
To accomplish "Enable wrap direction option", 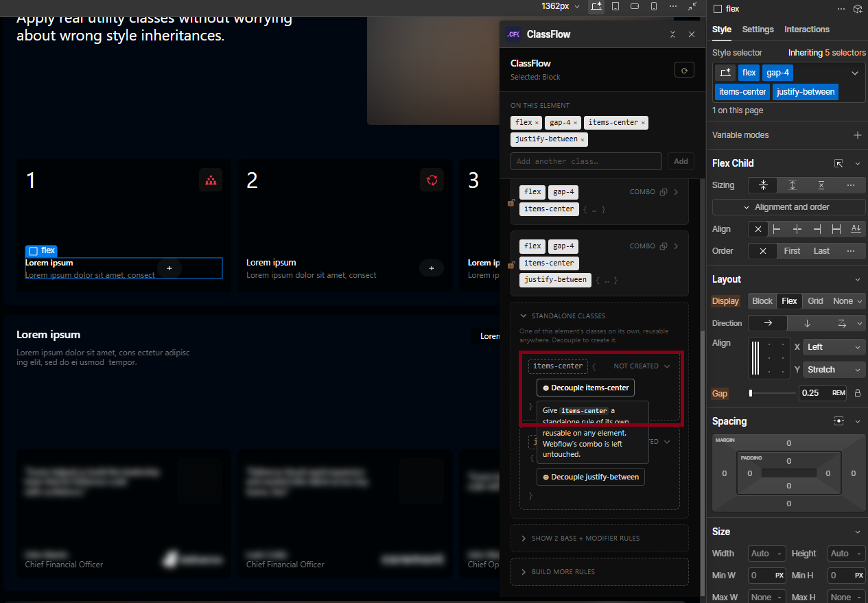I will coord(841,323).
